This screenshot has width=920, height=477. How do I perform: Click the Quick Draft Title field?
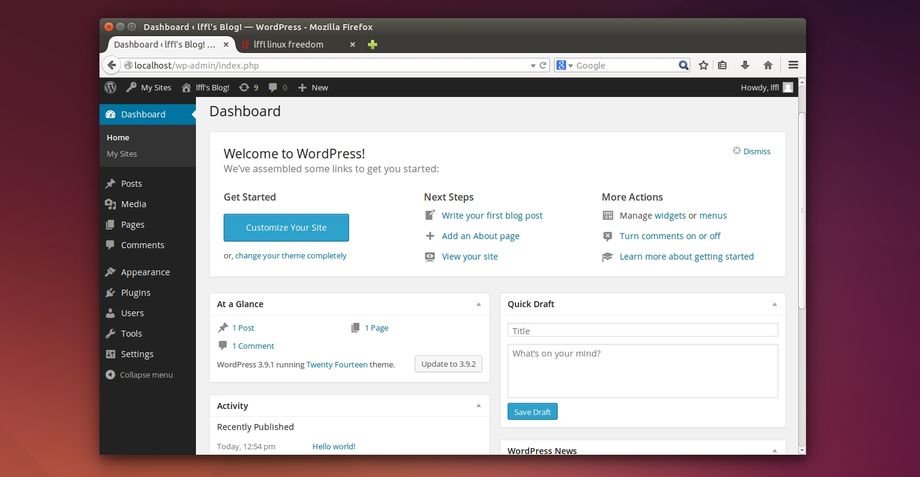point(642,331)
